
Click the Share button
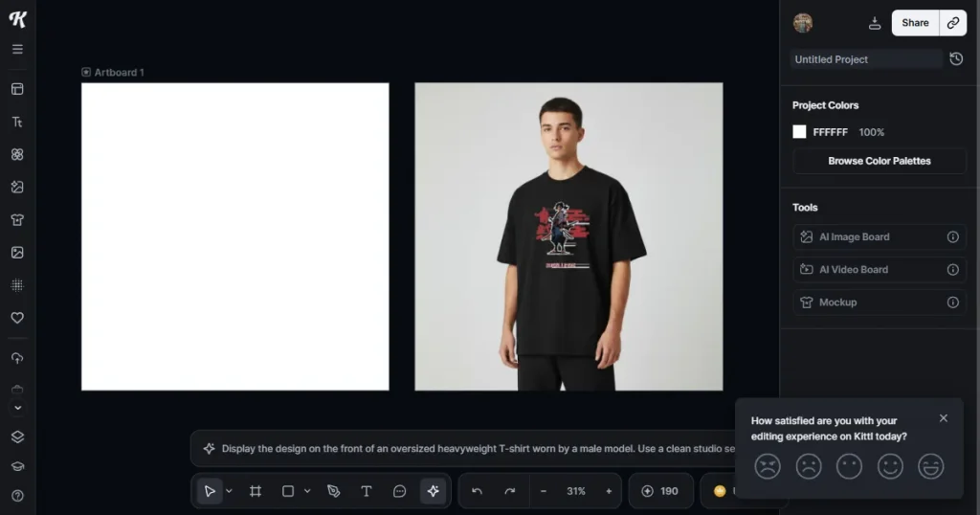click(x=915, y=23)
